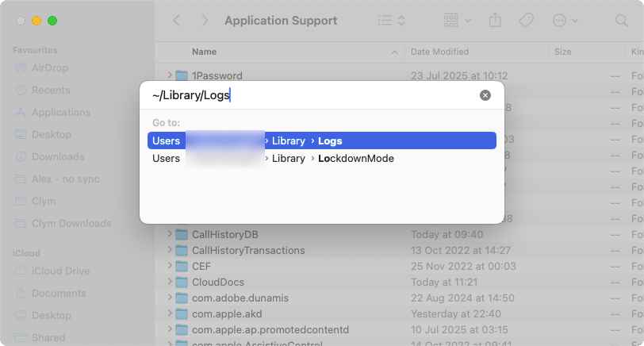Open Applications in the sidebar
Screen dimensions: 644x346
point(61,112)
